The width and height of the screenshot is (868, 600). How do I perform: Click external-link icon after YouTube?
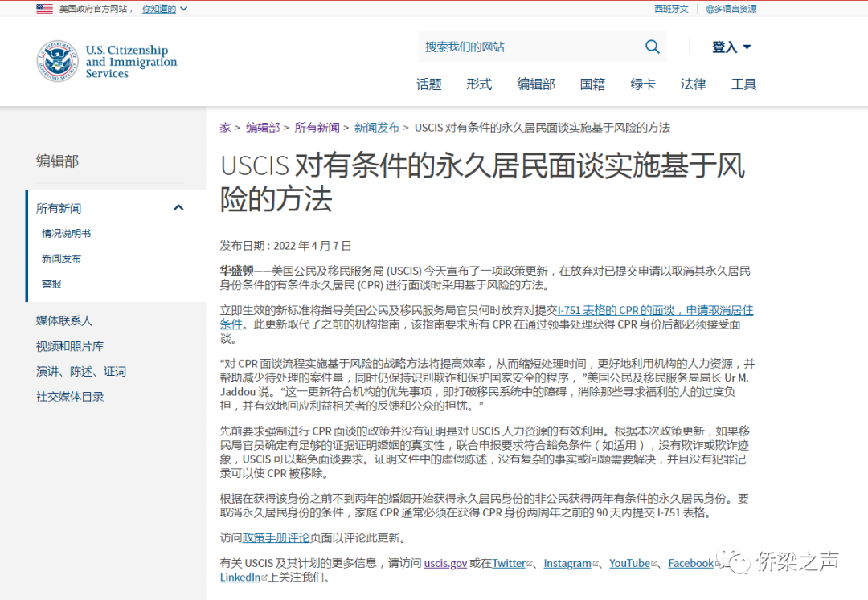pyautogui.click(x=653, y=564)
